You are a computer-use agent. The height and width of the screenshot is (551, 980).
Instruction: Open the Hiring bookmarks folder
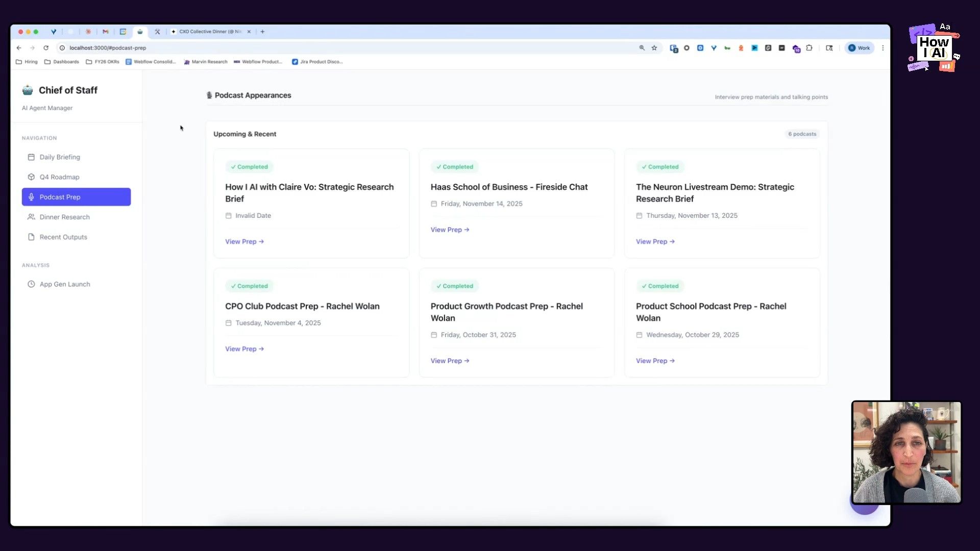pos(27,62)
